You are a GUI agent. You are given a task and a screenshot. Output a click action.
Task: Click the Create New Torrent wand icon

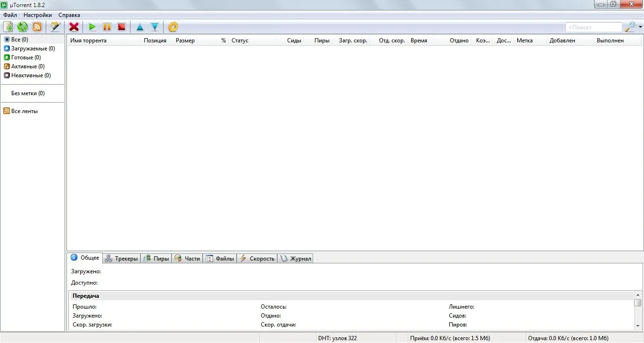click(56, 27)
